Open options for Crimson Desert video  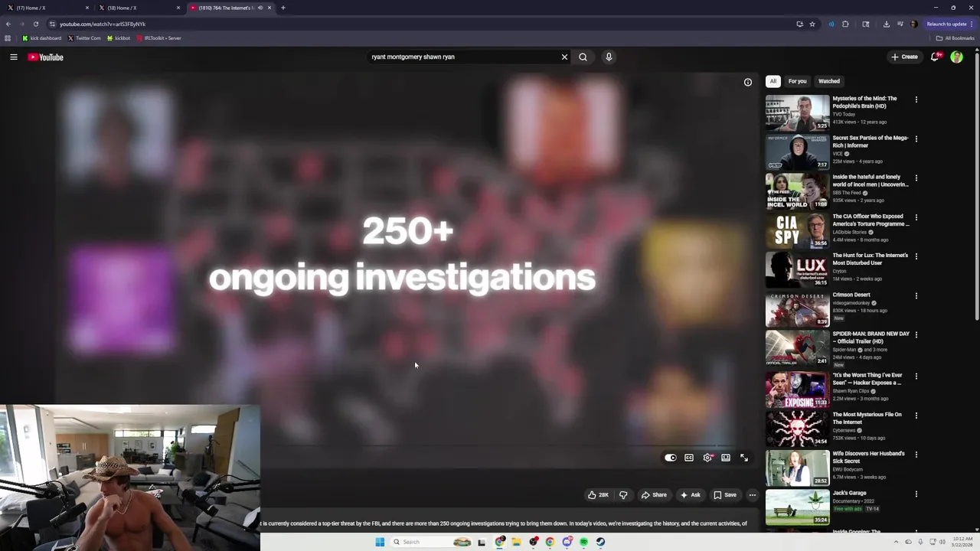pyautogui.click(x=916, y=295)
